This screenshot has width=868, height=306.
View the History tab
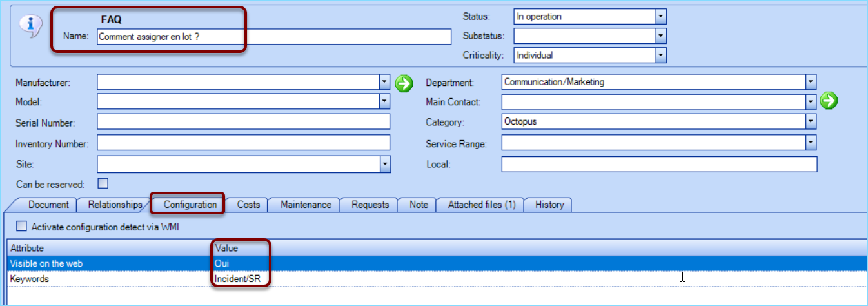549,205
